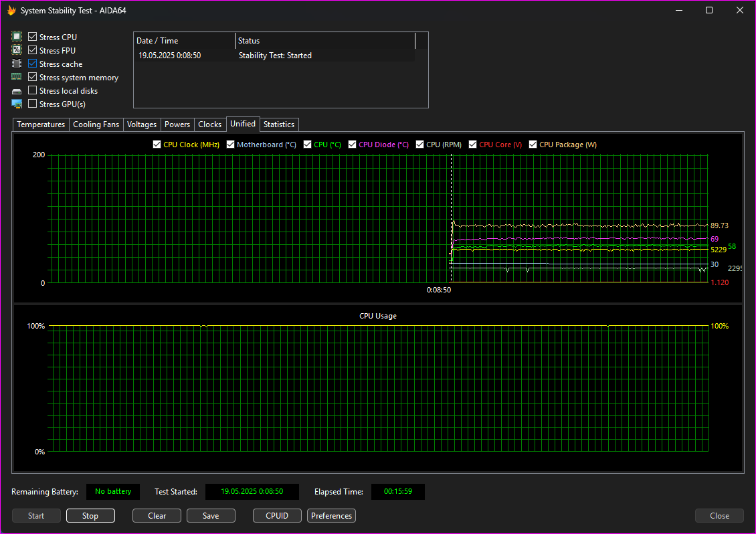Click the greyed-out Close button at bottom right
Image resolution: width=756 pixels, height=534 pixels.
point(719,516)
